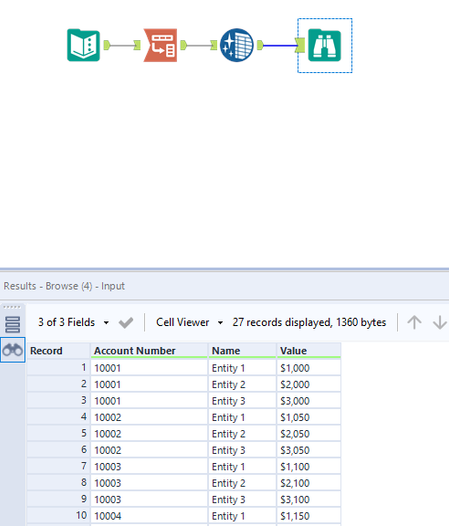Image resolution: width=449 pixels, height=526 pixels.
Task: Click the Transpose tool input anchor
Action: (x=137, y=45)
